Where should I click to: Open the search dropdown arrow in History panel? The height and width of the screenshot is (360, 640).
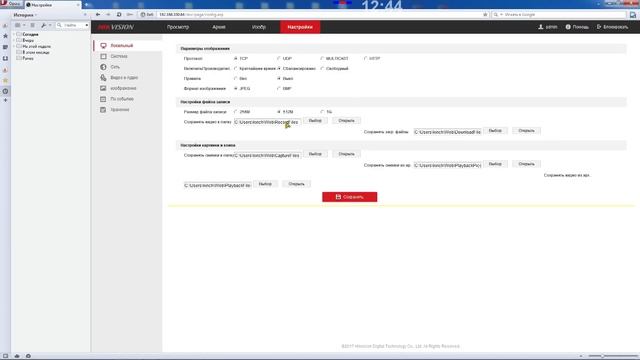(87, 25)
